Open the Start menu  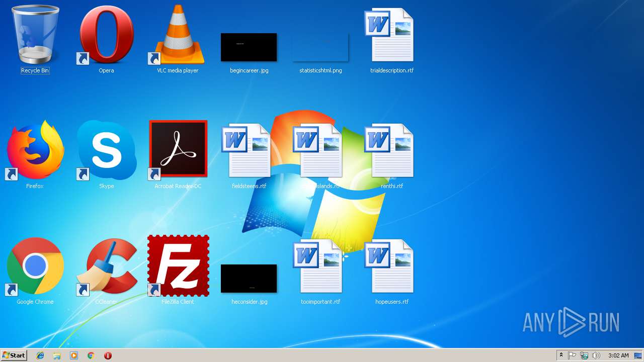pos(14,355)
